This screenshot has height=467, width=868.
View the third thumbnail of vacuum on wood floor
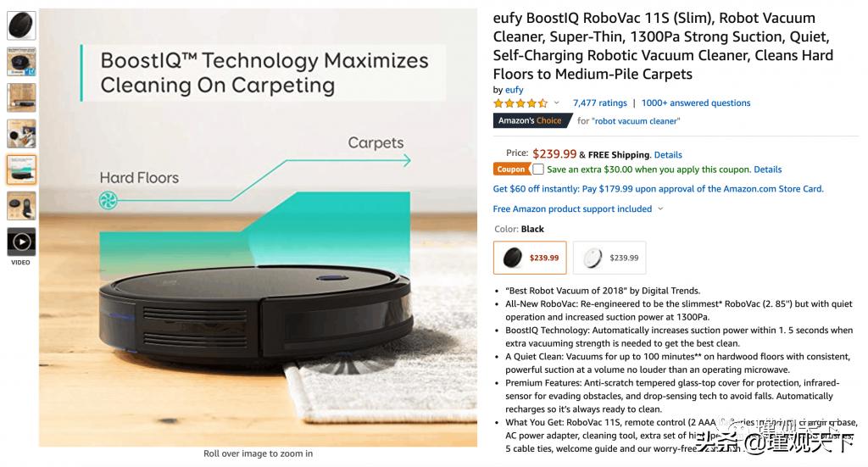(21, 97)
